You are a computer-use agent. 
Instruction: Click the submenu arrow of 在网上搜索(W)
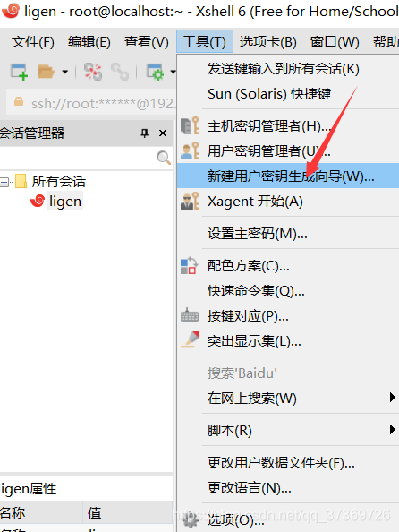pyautogui.click(x=392, y=397)
